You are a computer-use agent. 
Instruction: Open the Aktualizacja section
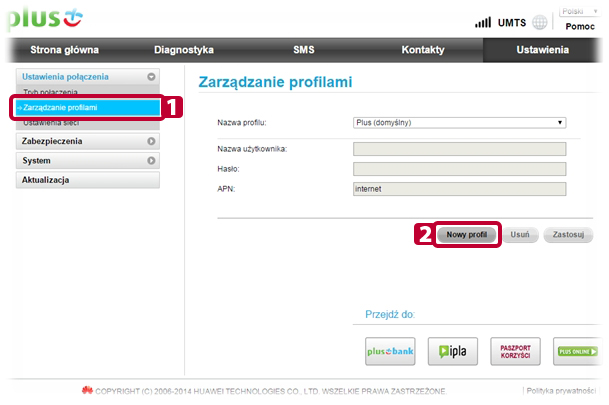click(88, 180)
